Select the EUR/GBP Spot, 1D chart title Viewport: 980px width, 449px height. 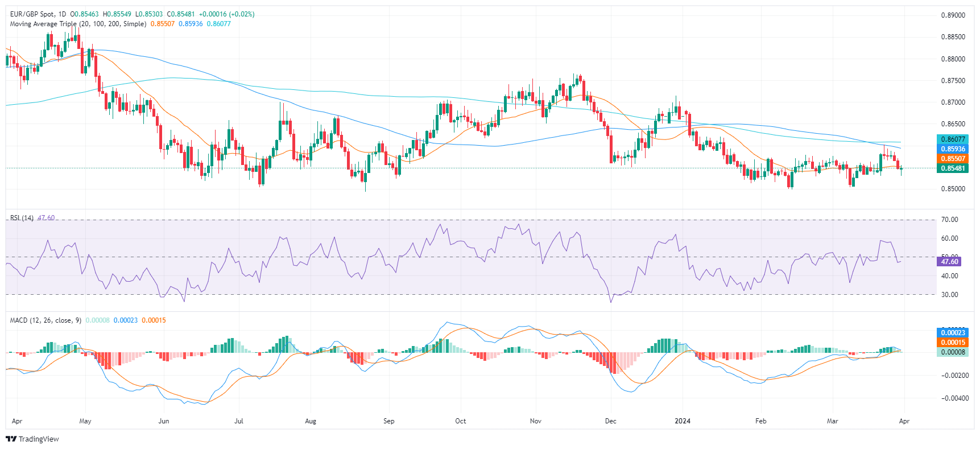(x=38, y=14)
